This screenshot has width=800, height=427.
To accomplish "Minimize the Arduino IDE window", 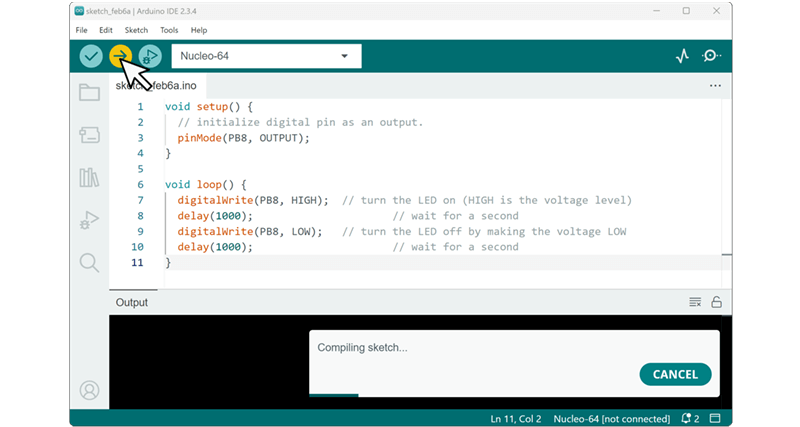I will point(657,11).
